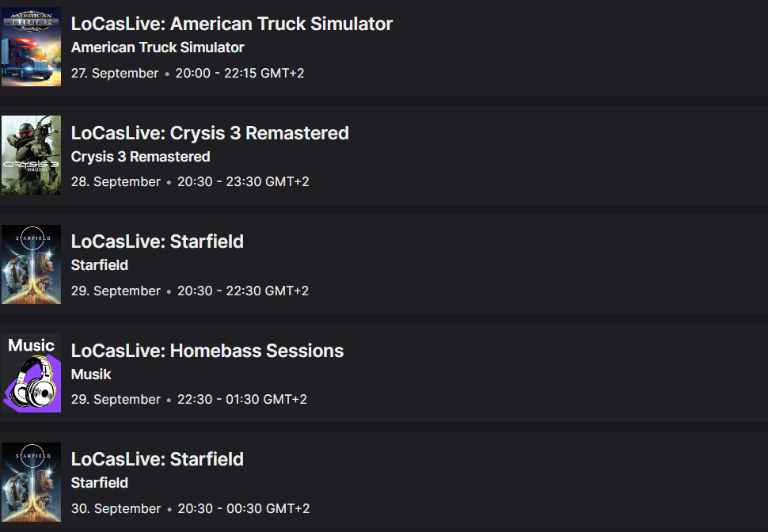
Task: Click the 'LoCasLive: Starfield' title scheduled 29. September
Action: point(157,241)
